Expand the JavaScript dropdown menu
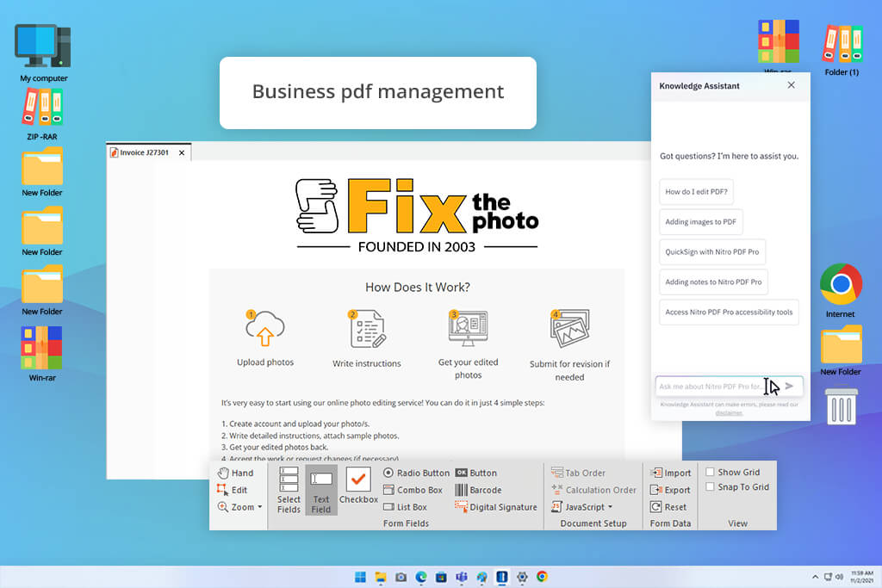This screenshot has width=882, height=588. pos(582,507)
